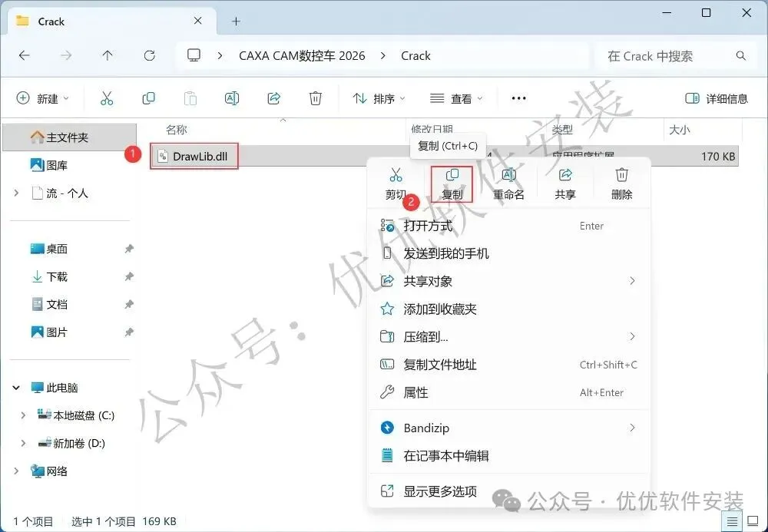Open the 查看 view dropdown
This screenshot has height=532, width=768.
[456, 98]
